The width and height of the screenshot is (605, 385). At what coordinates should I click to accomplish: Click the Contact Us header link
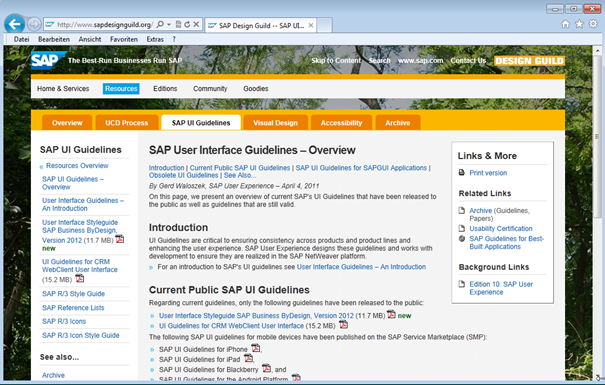pos(468,61)
